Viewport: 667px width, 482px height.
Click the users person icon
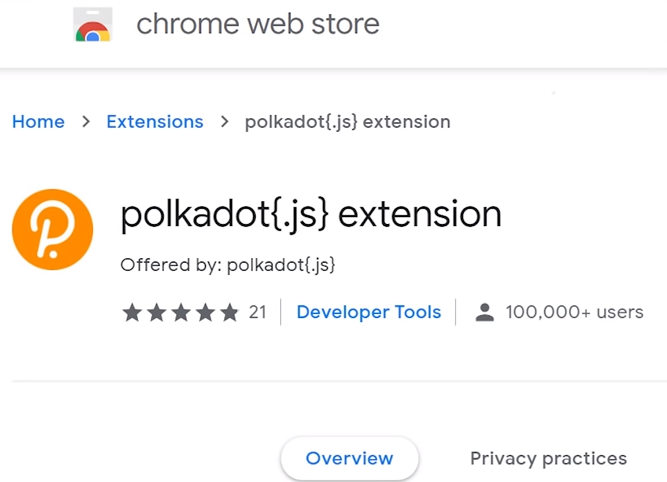485,312
